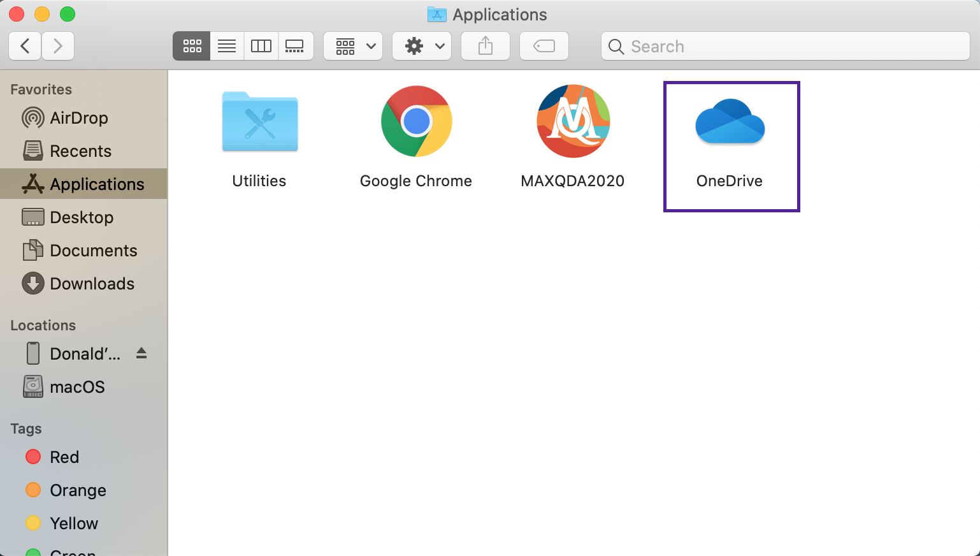Open the gear Action menu
Screen dimensions: 980x556
(x=422, y=46)
